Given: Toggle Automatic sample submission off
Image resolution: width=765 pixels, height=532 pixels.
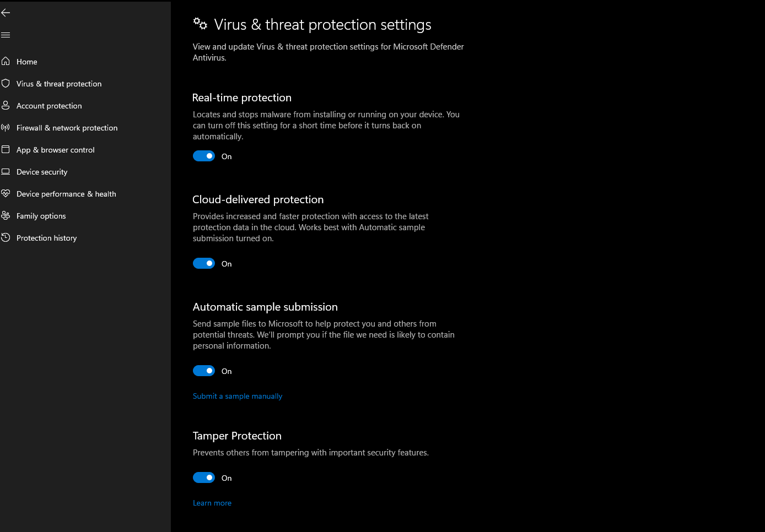Looking at the screenshot, I should point(204,371).
